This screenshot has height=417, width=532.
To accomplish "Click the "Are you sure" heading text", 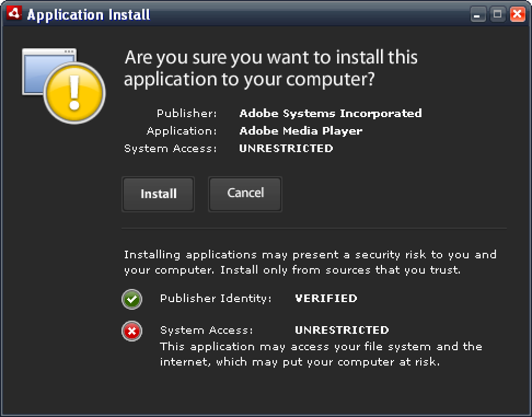I will [x=271, y=68].
